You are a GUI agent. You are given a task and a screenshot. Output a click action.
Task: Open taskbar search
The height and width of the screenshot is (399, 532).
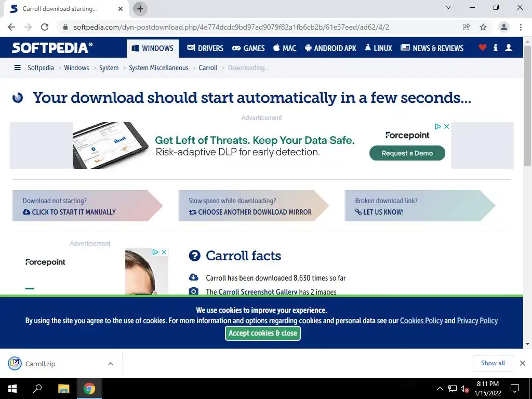click(x=37, y=389)
